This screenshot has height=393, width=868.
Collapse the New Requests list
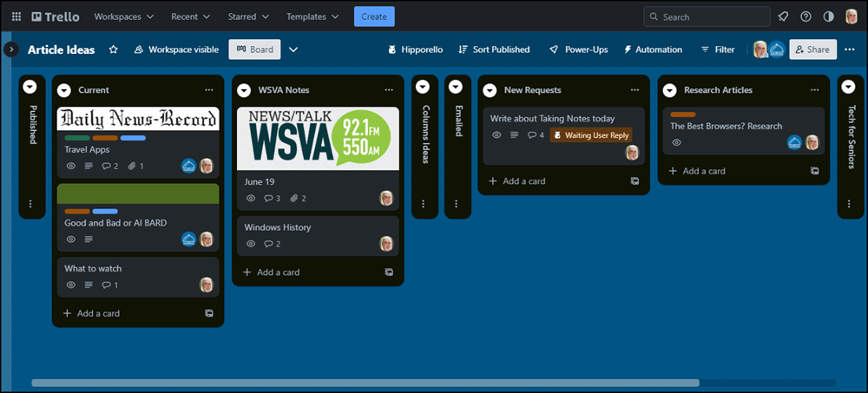490,90
